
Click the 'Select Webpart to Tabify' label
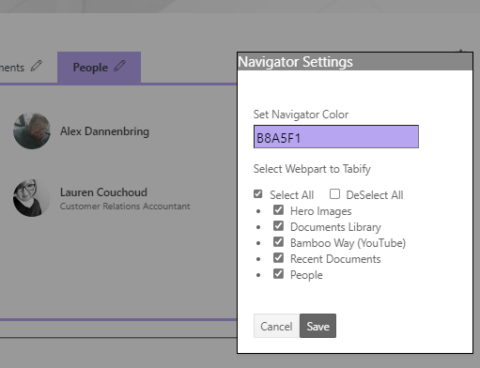coord(312,169)
